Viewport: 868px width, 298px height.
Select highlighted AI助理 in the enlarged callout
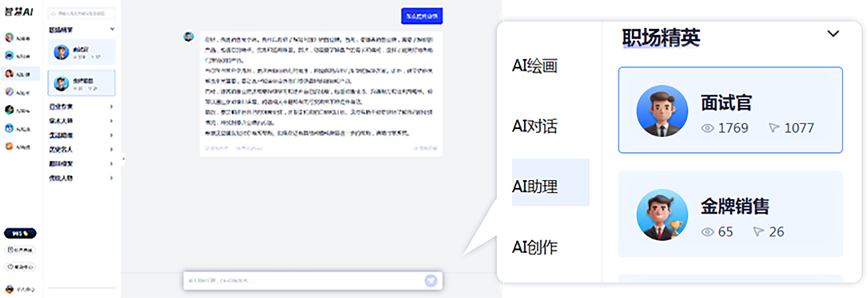point(551,182)
